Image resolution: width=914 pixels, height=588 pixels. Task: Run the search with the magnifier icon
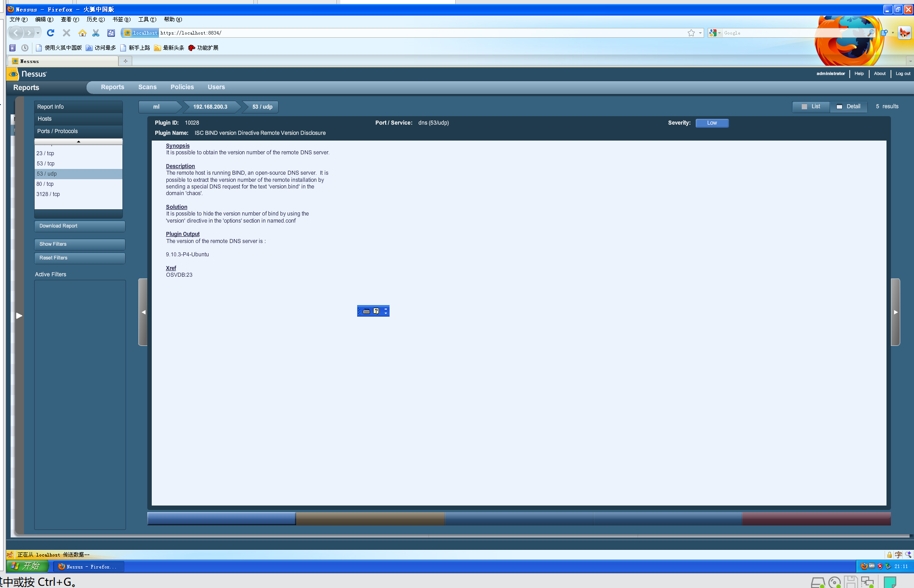tap(871, 33)
